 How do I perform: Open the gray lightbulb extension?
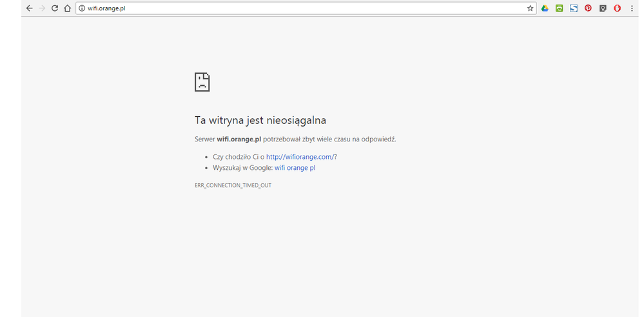tap(603, 8)
